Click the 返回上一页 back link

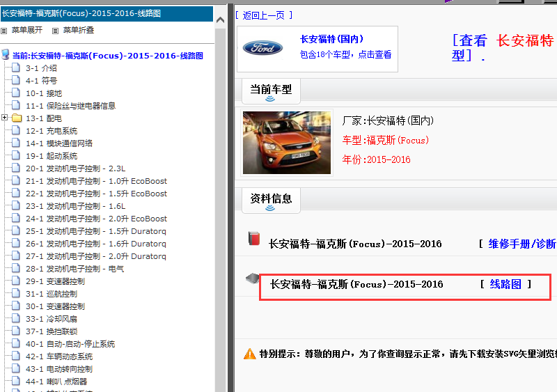tap(264, 15)
